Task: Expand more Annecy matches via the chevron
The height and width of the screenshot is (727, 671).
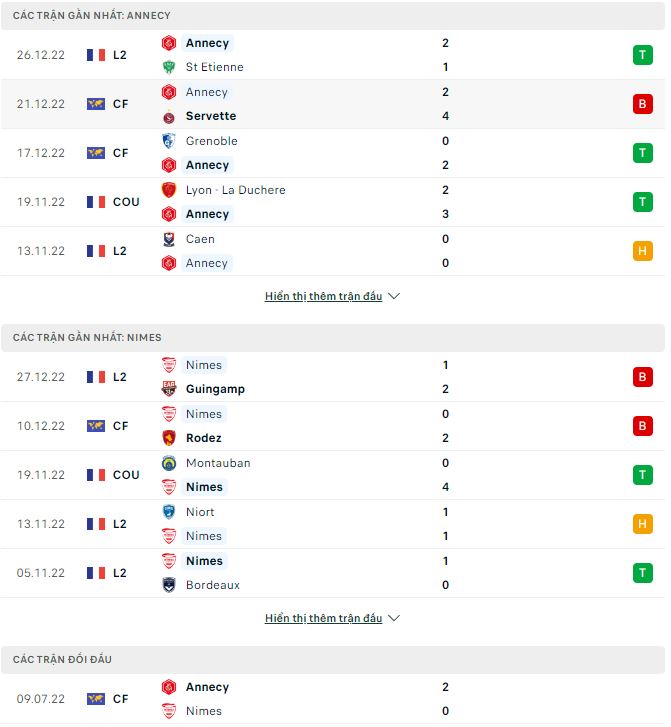Action: 393,297
